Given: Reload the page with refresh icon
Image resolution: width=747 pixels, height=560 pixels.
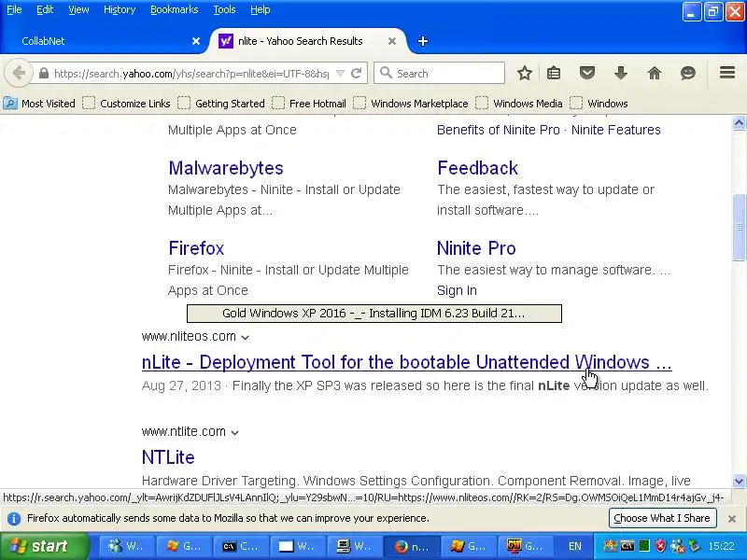Looking at the screenshot, I should pyautogui.click(x=356, y=74).
